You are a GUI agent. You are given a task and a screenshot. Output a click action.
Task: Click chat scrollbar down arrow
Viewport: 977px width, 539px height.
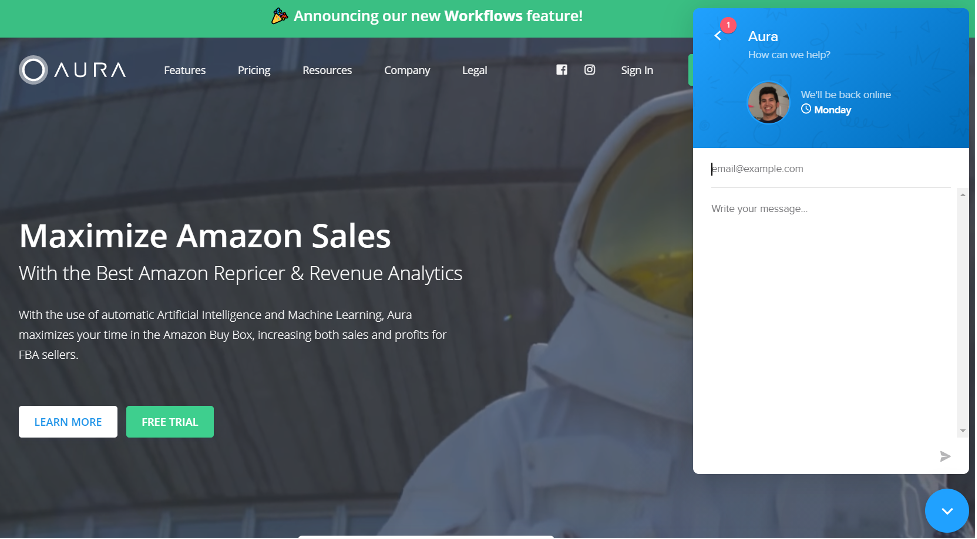[962, 431]
